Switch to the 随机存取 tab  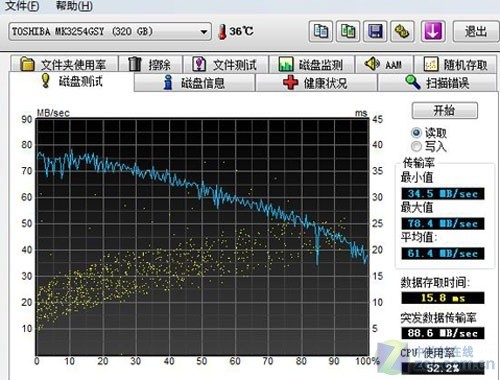pos(455,64)
